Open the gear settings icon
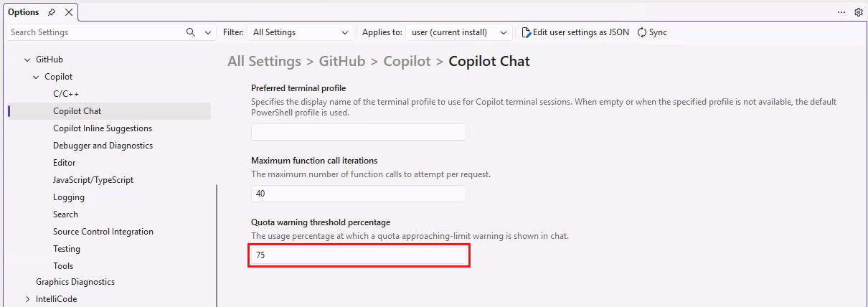868x307 pixels. tap(859, 12)
